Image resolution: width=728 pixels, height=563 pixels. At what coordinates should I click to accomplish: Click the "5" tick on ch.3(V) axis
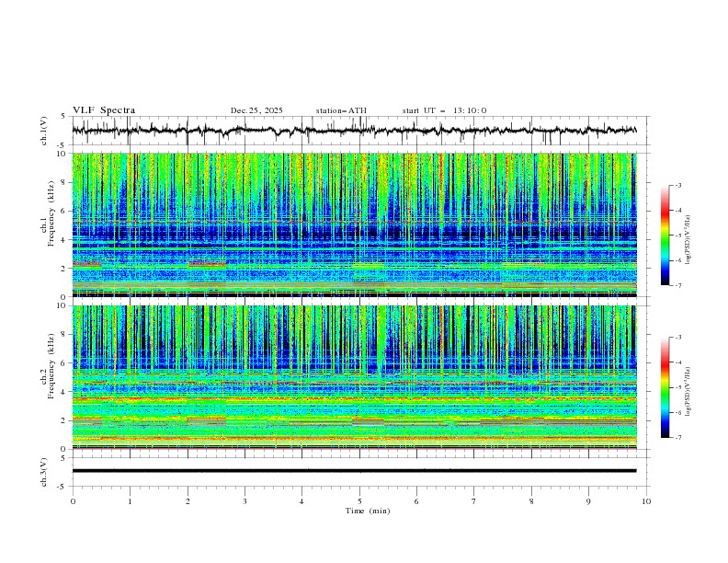pos(63,457)
